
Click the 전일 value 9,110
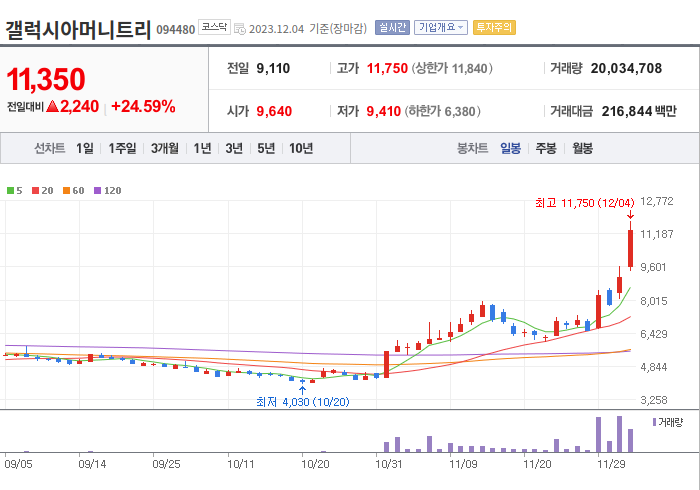pos(273,68)
